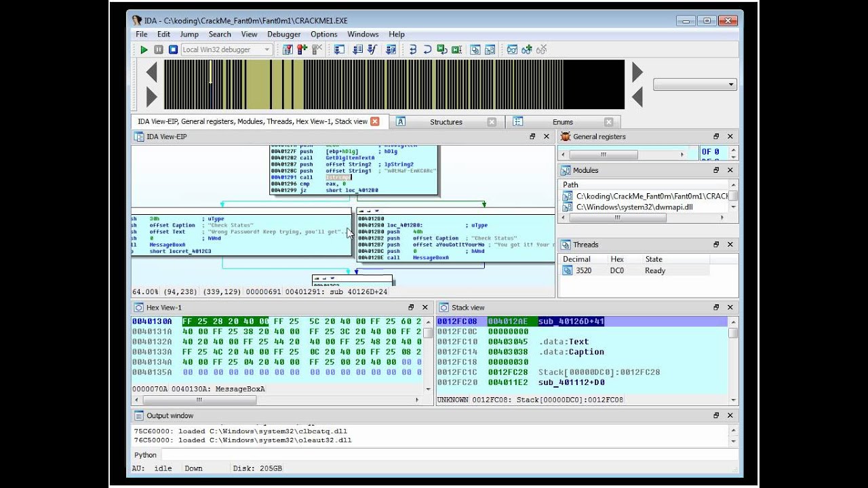
Task: Close the Modules panel
Action: click(730, 170)
